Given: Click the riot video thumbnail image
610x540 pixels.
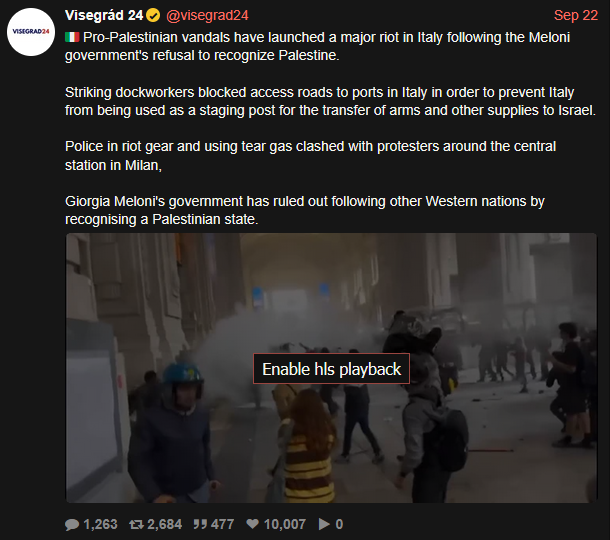Looking at the screenshot, I should coord(331,368).
